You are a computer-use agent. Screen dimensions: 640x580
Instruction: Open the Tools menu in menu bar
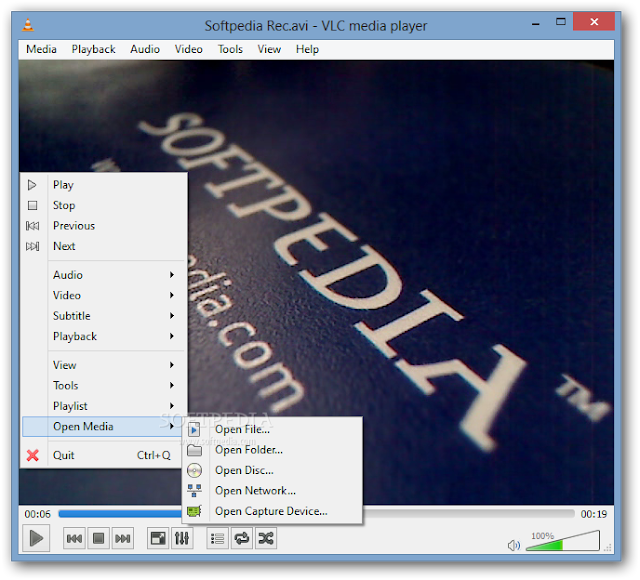230,49
